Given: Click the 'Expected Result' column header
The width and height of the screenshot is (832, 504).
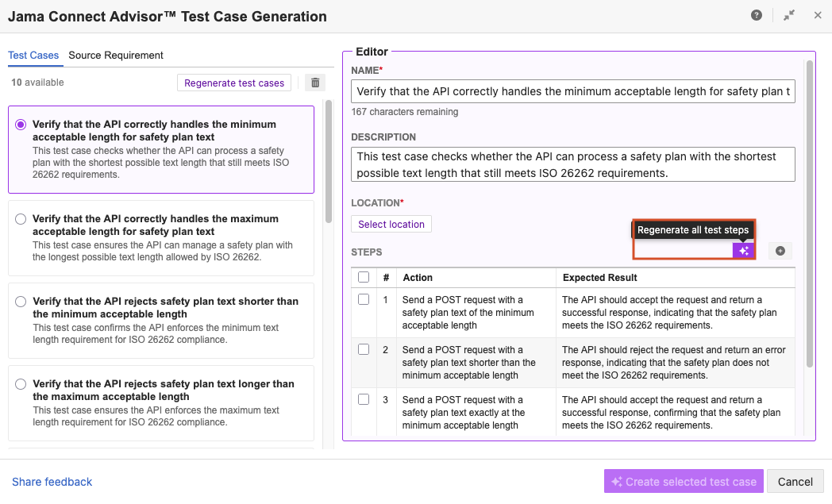Looking at the screenshot, I should 599,278.
